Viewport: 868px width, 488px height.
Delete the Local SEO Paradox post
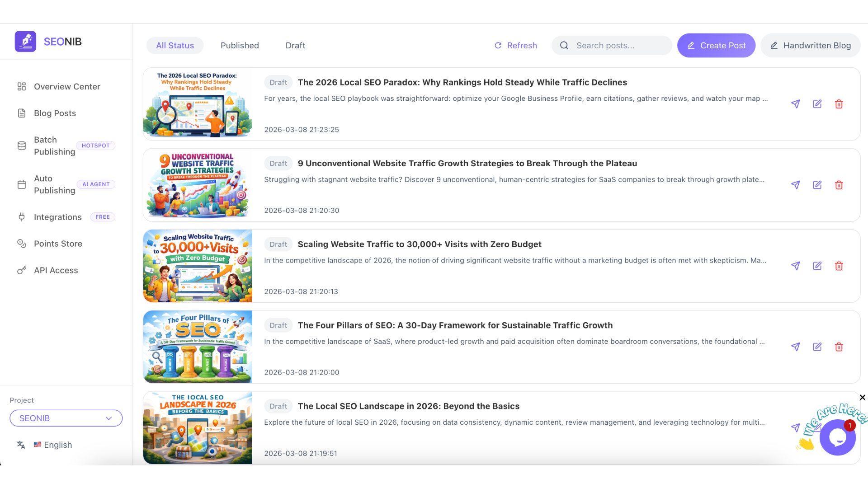[839, 104]
